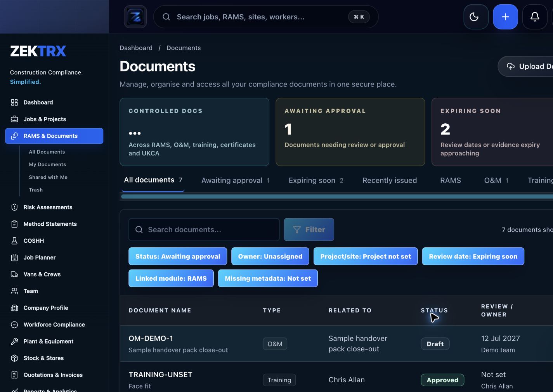Open Shared with Me in sidebar

[x=48, y=177]
